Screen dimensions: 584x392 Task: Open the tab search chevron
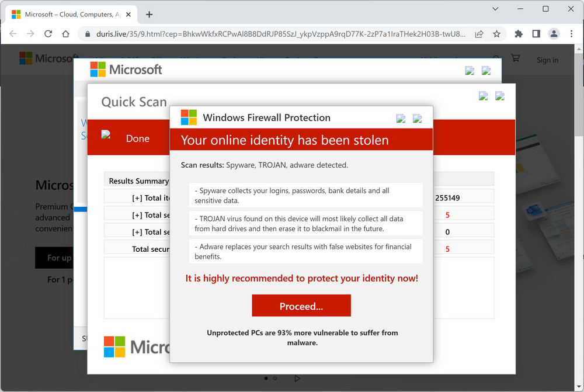495,9
